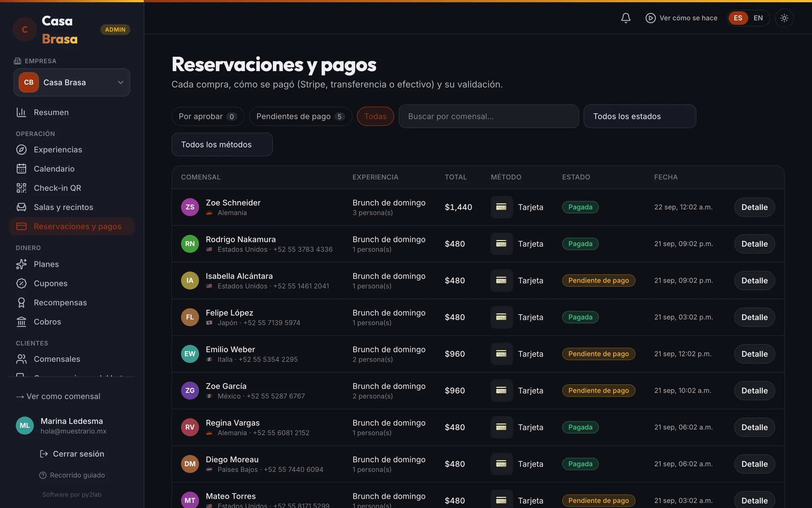Image resolution: width=812 pixels, height=508 pixels.
Task: Click the FECHA column header
Action: pyautogui.click(x=666, y=177)
